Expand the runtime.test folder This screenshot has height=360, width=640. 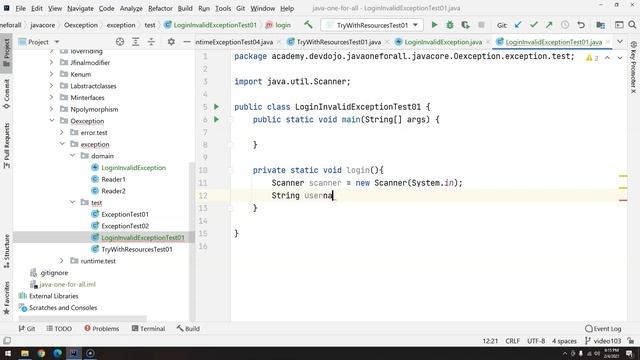tap(62, 261)
